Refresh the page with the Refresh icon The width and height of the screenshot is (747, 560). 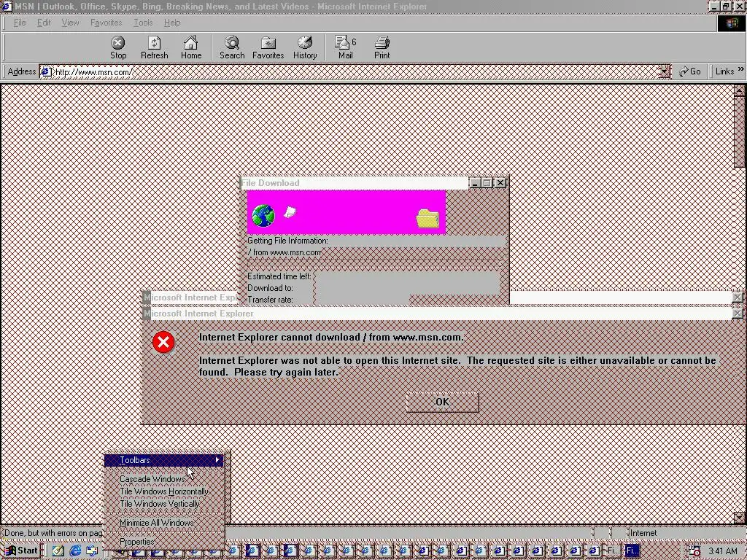coord(155,47)
